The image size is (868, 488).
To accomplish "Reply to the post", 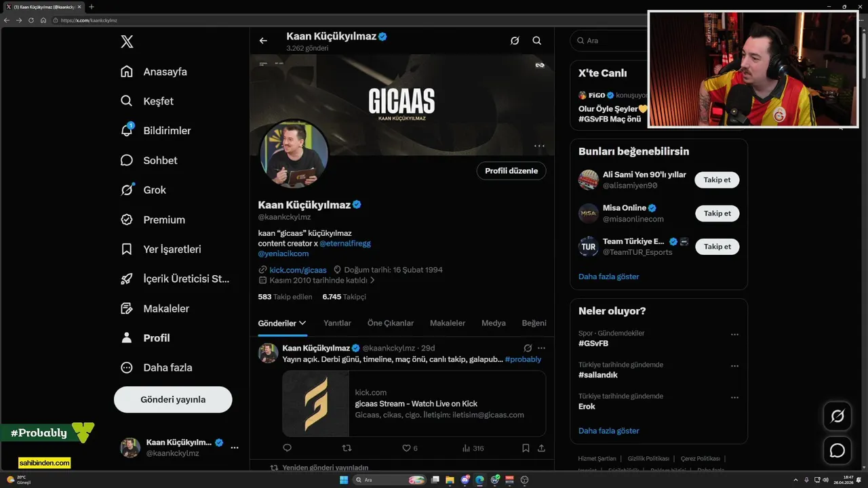I will pos(287,448).
